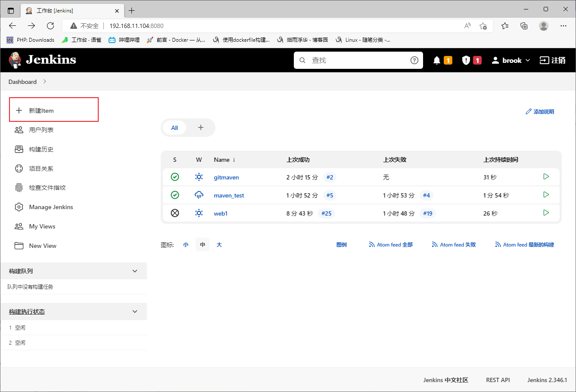Screen dimensions: 576x392
Task: Click maven_test success status icon
Action: coord(175,195)
